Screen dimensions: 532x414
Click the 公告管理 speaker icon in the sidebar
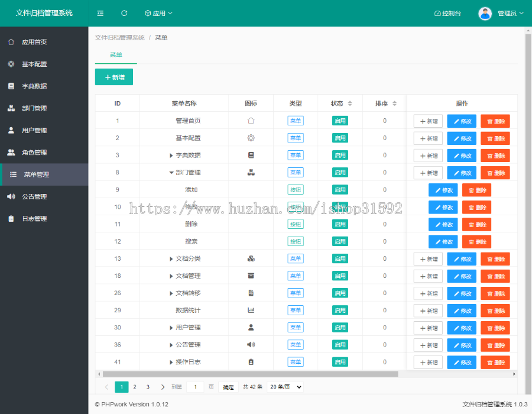point(11,196)
